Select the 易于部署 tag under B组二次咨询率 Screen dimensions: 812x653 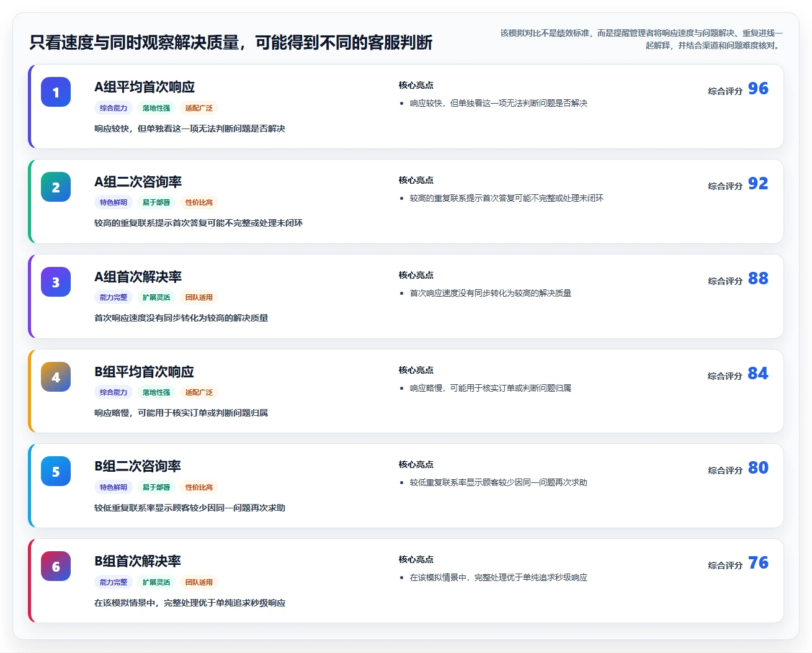tap(156, 487)
